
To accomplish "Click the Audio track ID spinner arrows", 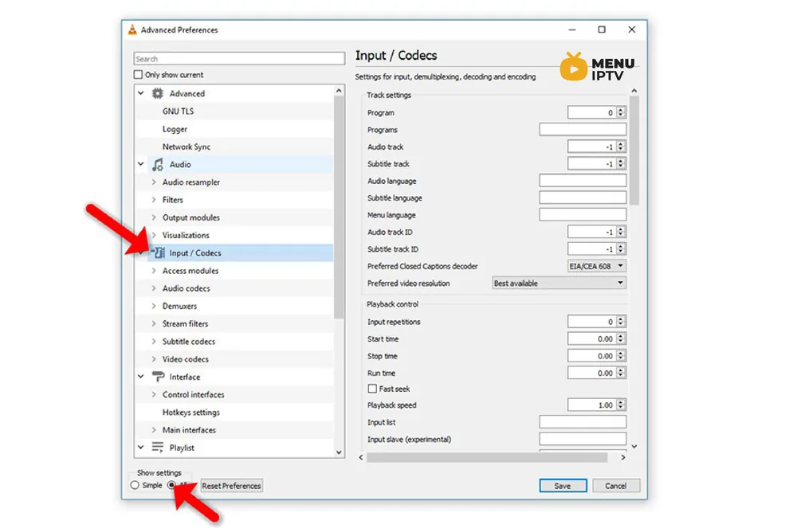I will [x=621, y=232].
